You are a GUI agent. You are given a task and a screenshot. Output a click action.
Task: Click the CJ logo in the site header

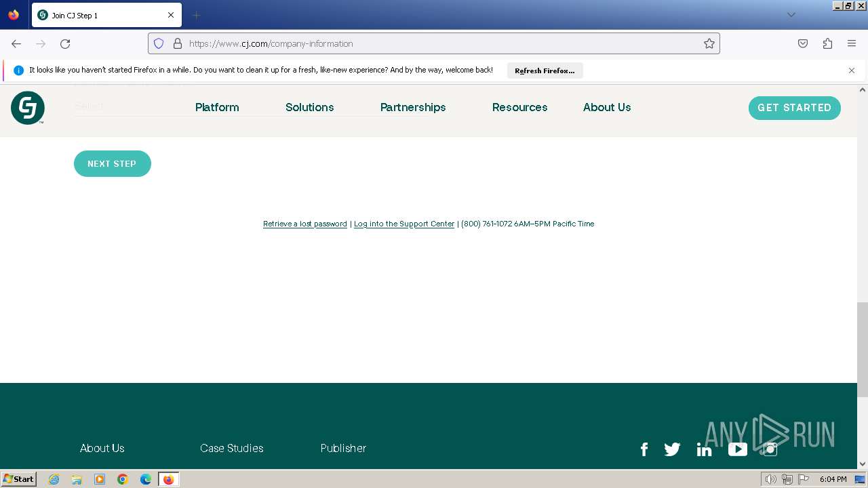click(x=28, y=108)
